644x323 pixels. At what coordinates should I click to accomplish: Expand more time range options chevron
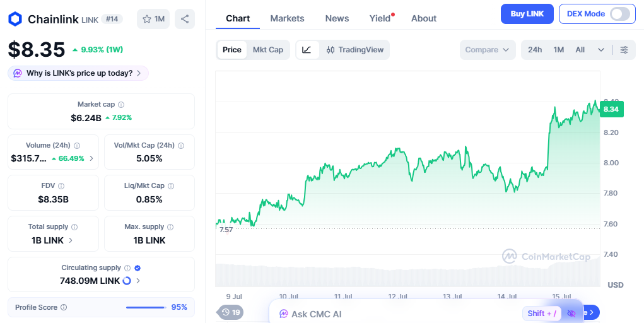click(601, 50)
